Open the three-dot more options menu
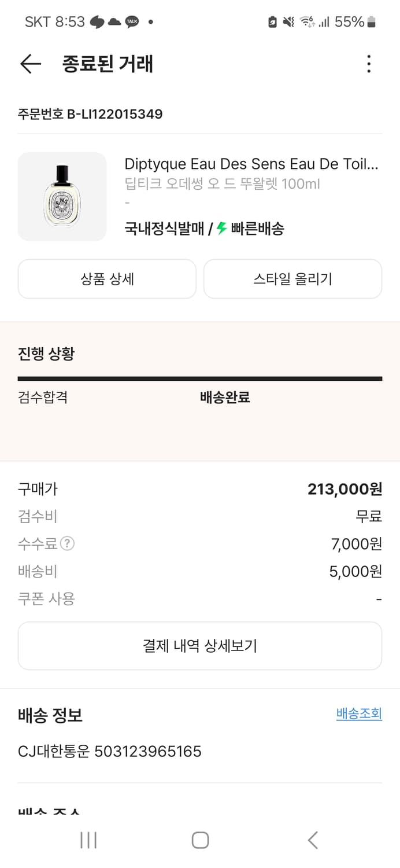 click(369, 64)
